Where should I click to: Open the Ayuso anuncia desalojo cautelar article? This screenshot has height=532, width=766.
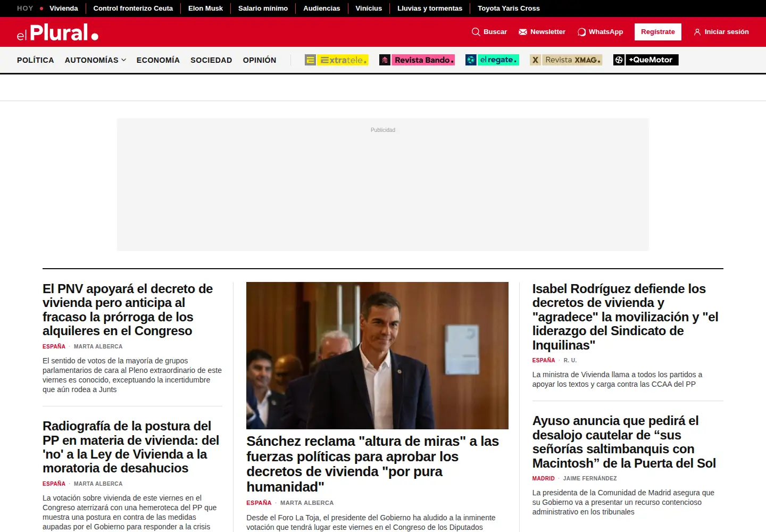coord(624,442)
